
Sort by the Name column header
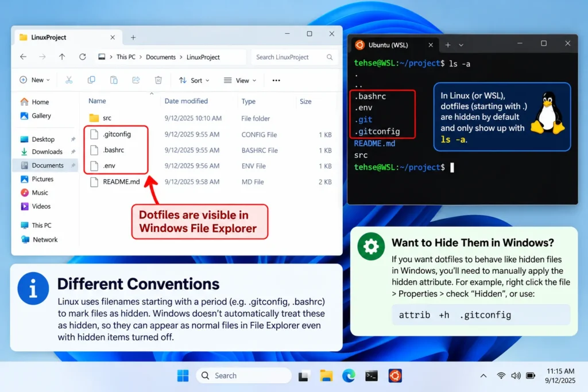(97, 101)
